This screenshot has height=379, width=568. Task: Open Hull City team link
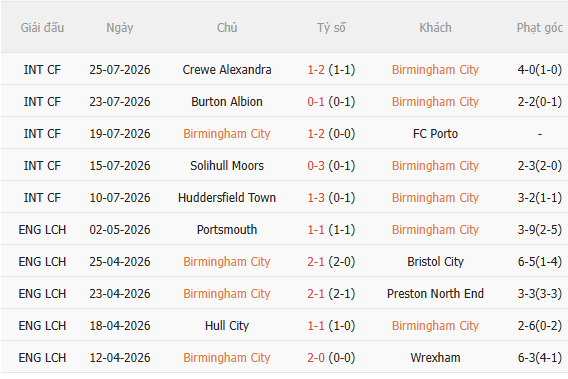point(227,326)
